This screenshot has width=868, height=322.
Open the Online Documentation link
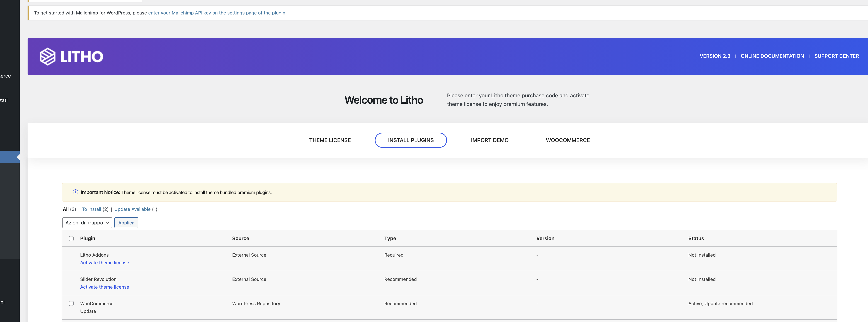(x=772, y=56)
